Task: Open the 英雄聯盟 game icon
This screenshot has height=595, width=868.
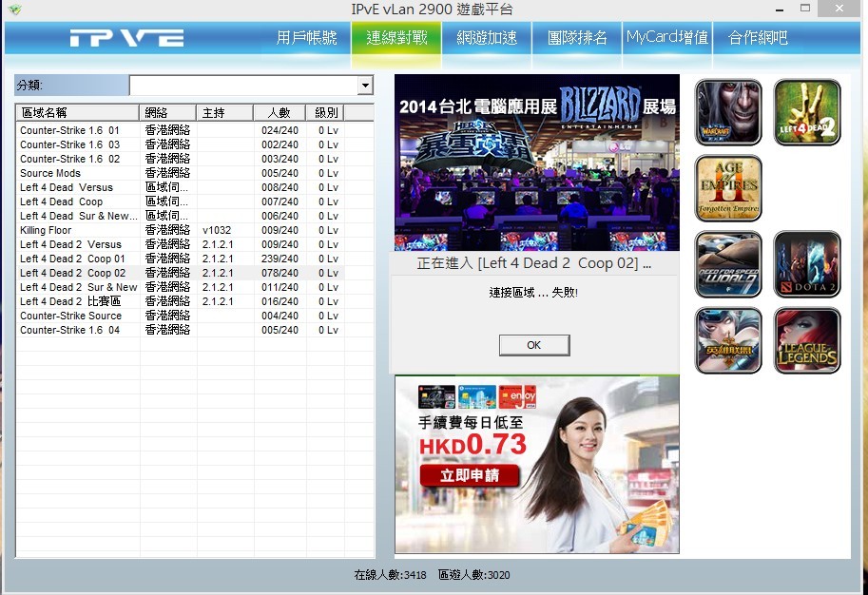Action: (x=728, y=340)
